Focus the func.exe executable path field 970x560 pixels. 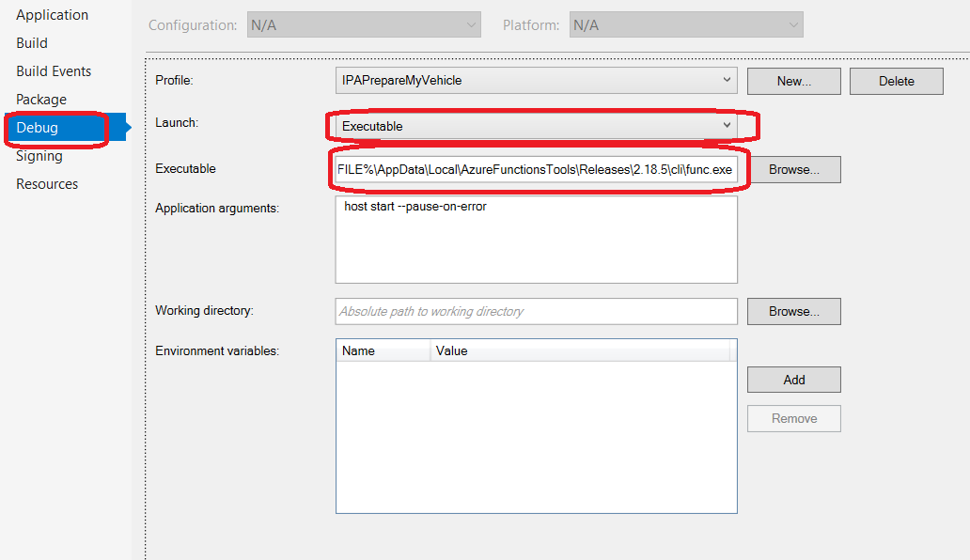(537, 169)
